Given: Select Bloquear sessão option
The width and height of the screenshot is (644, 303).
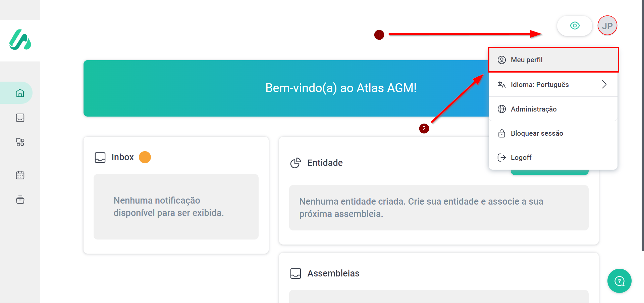Looking at the screenshot, I should click(537, 133).
